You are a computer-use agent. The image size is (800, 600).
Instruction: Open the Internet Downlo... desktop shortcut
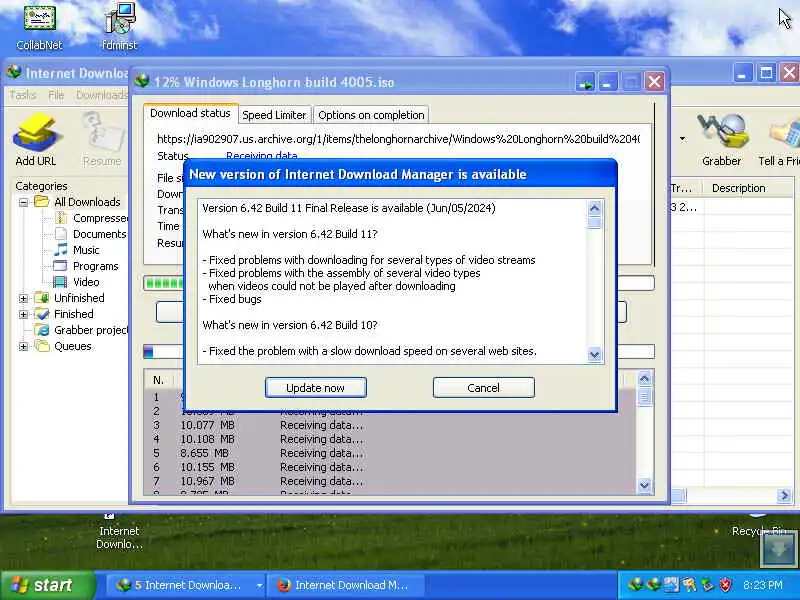[x=119, y=532]
